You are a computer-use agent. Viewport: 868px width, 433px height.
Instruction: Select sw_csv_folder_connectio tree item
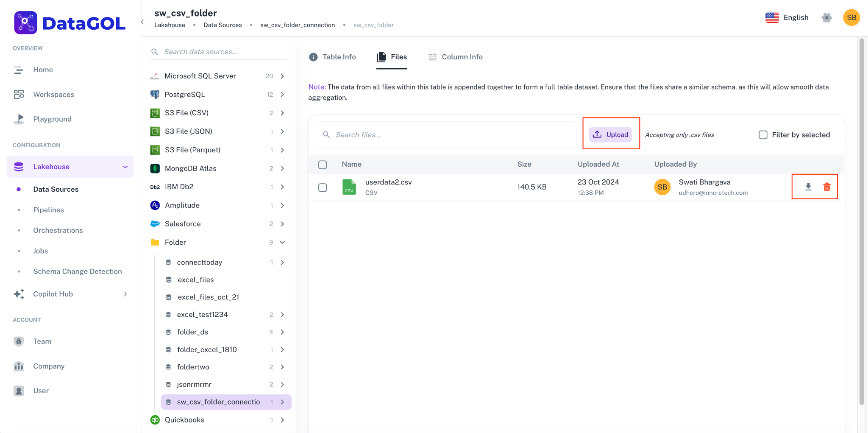coord(226,402)
